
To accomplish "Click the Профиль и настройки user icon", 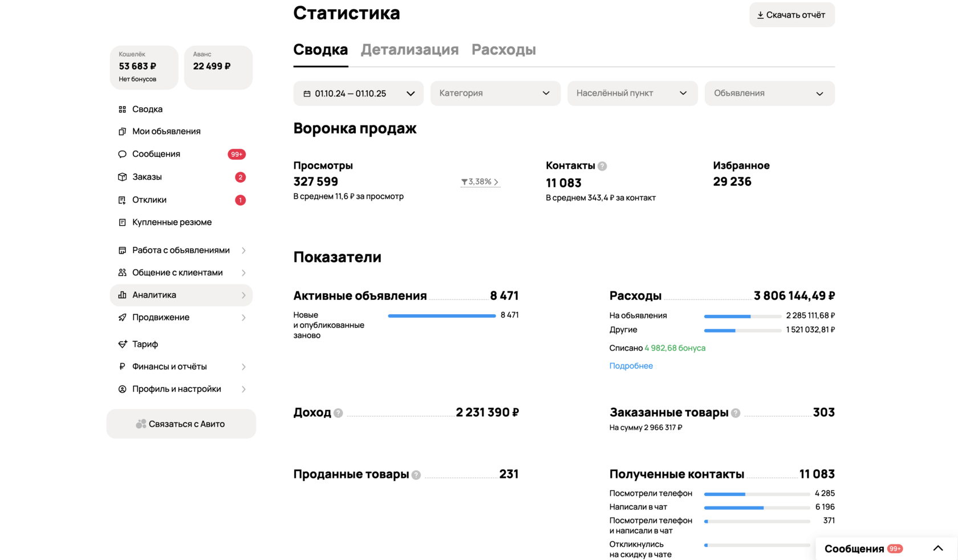I will (122, 389).
